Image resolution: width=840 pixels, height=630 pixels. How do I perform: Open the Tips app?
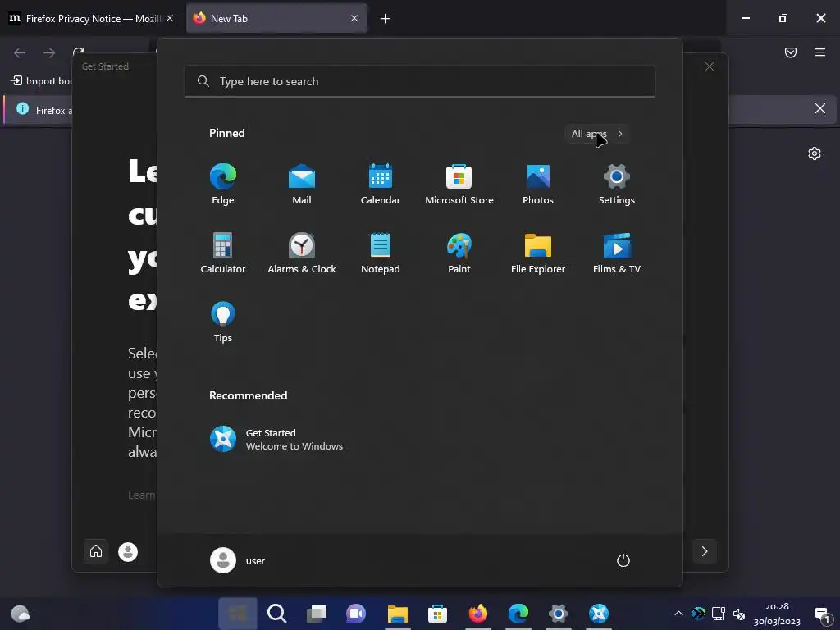coord(223,322)
